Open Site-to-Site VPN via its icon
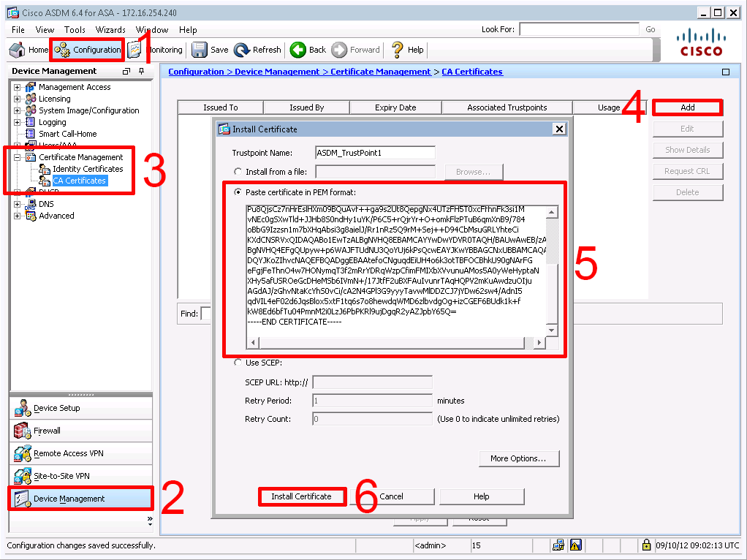Image resolution: width=747 pixels, height=560 pixels. (x=23, y=476)
